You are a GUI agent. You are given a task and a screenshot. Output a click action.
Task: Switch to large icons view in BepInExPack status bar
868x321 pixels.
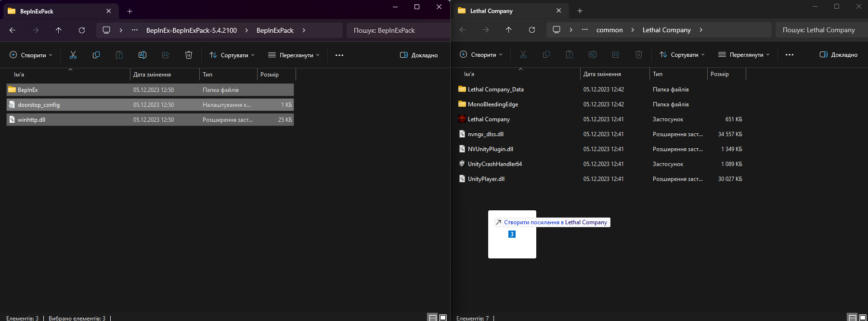pos(443,318)
